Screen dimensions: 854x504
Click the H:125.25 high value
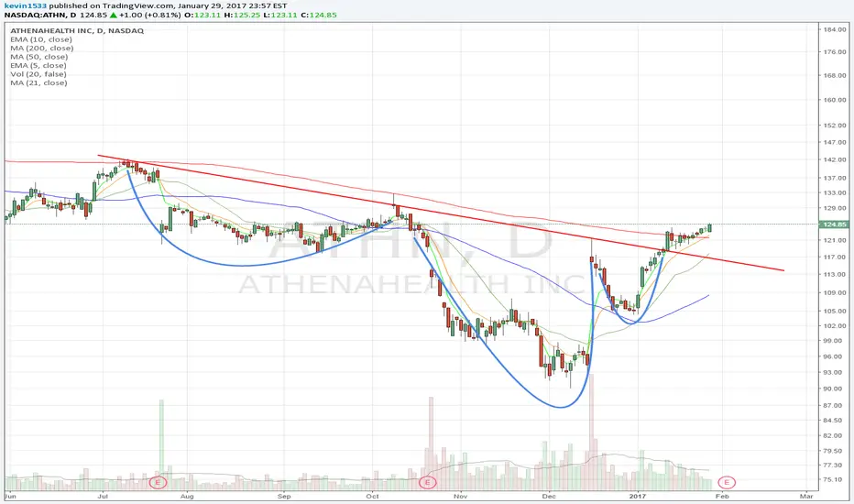tap(243, 15)
